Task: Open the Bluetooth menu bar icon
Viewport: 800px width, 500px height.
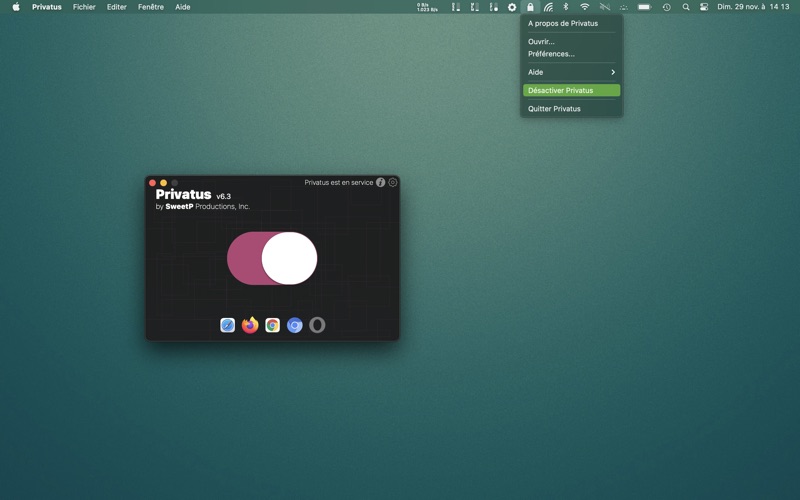Action: (566, 7)
